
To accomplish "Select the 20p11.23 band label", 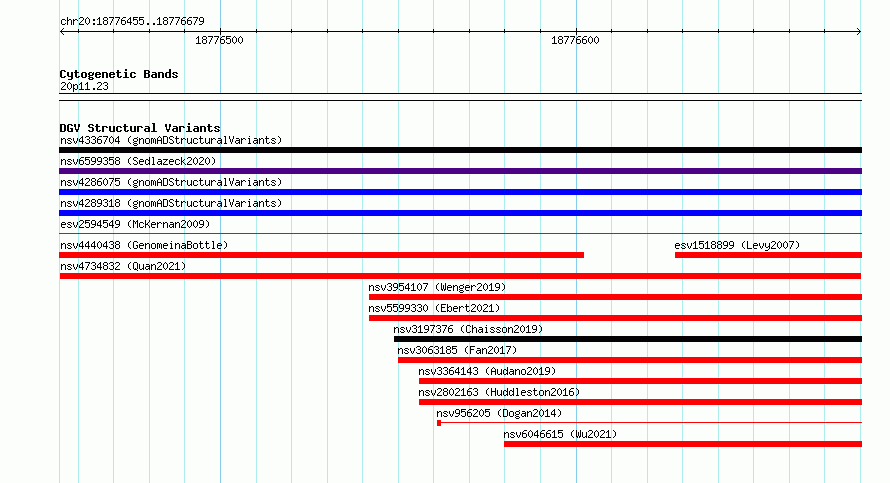I will pyautogui.click(x=84, y=86).
